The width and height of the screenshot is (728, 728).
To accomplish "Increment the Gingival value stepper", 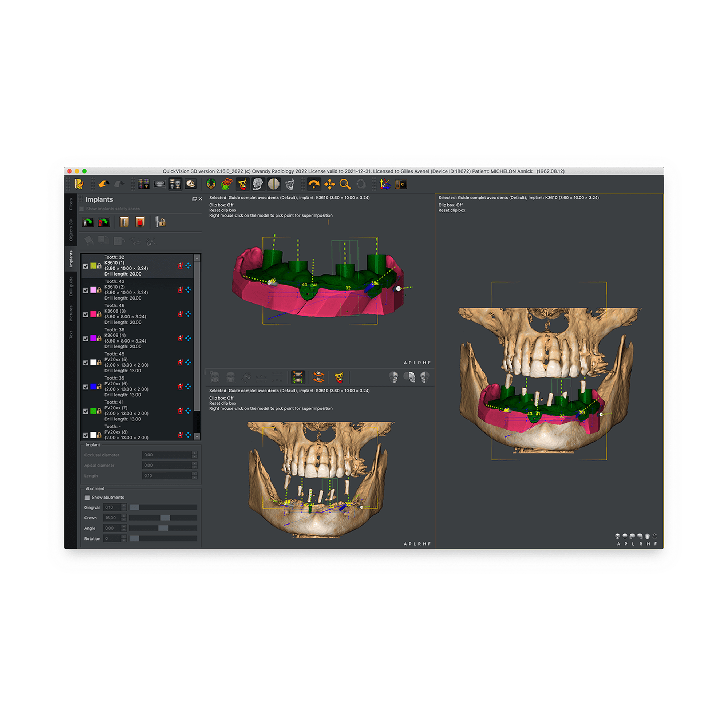I will (x=124, y=505).
